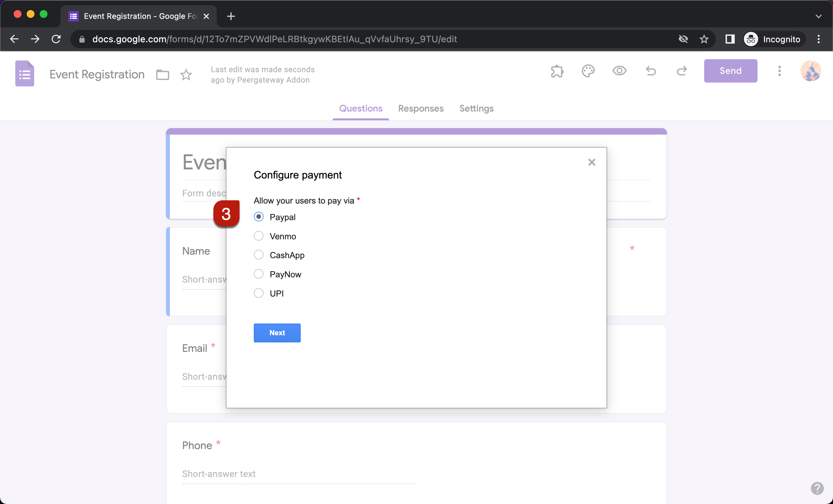833x504 pixels.
Task: Switch to the Settings tab
Action: point(476,108)
